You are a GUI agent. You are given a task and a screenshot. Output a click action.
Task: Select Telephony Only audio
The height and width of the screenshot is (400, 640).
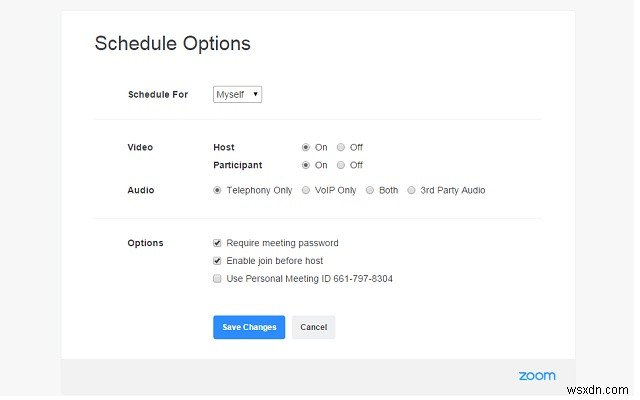[218, 190]
